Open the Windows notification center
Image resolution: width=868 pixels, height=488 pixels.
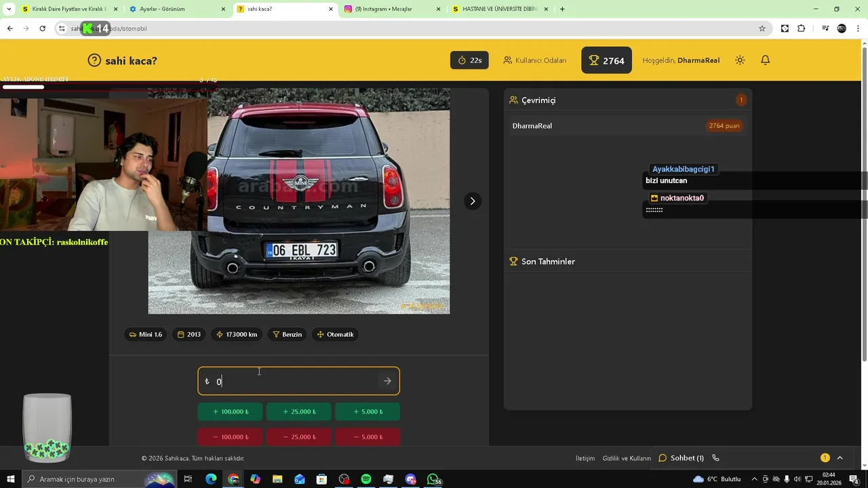click(854, 479)
